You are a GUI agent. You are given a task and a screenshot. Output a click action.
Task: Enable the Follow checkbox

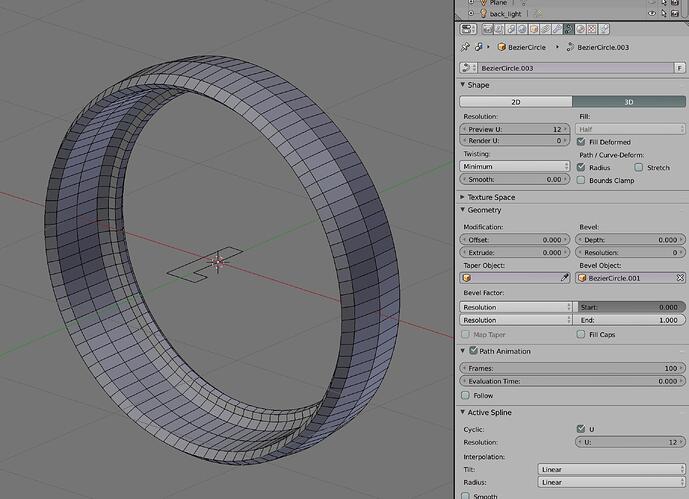[465, 395]
